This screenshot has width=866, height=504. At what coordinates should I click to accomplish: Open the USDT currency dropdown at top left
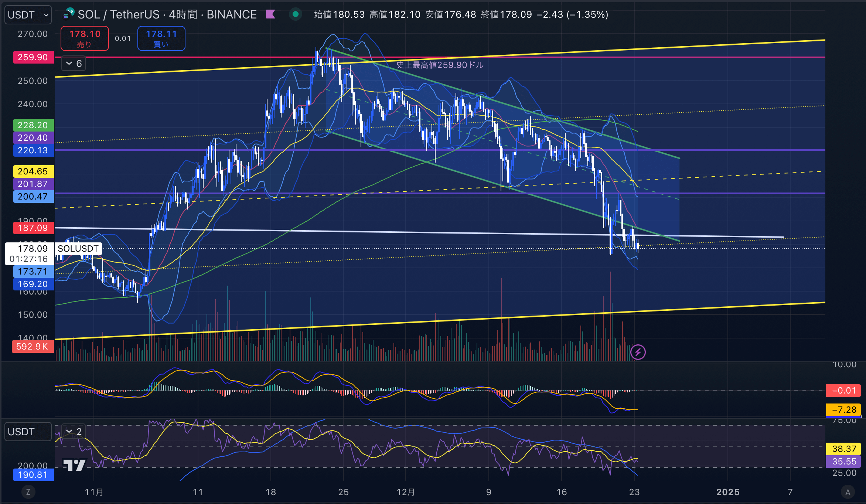tap(28, 15)
